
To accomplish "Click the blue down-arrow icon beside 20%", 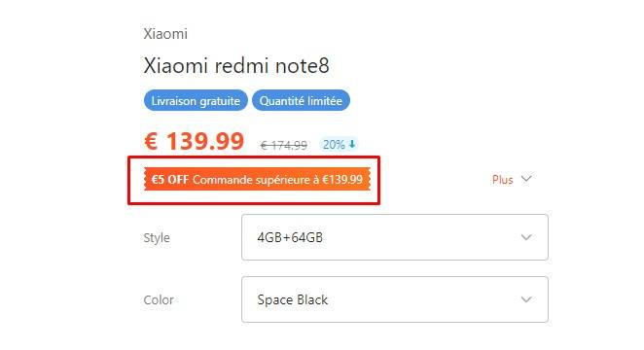I will pos(352,144).
